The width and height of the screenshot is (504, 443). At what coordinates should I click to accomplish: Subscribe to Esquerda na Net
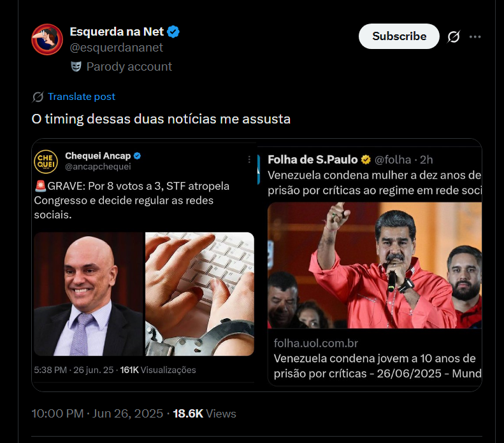pos(399,36)
